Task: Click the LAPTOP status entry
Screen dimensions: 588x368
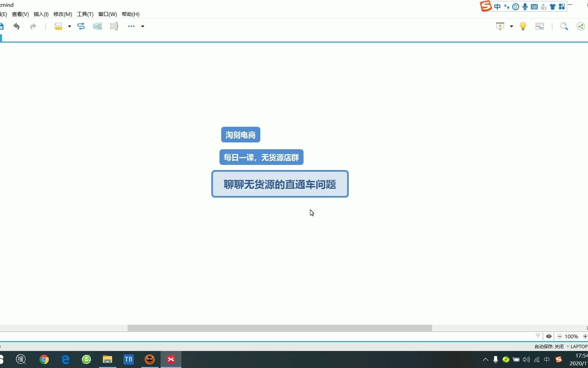Action: pos(579,346)
